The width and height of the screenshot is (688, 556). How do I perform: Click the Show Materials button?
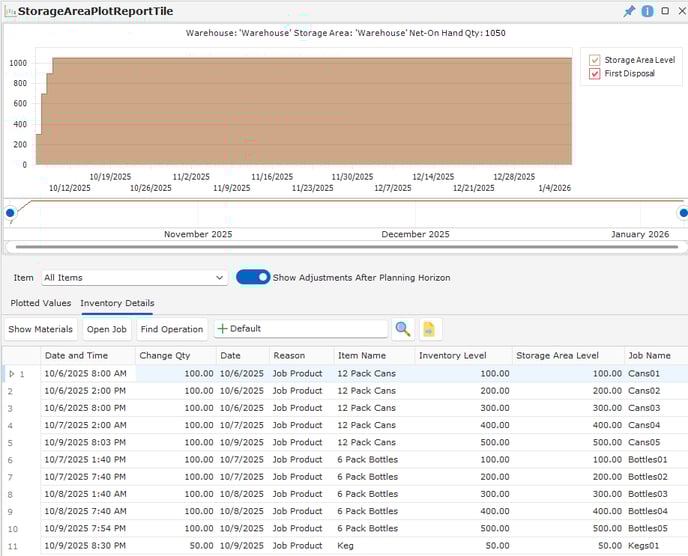40,329
